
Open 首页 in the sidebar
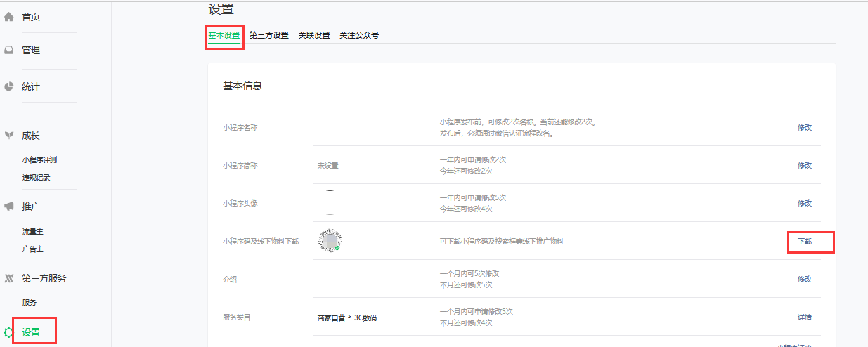click(31, 17)
